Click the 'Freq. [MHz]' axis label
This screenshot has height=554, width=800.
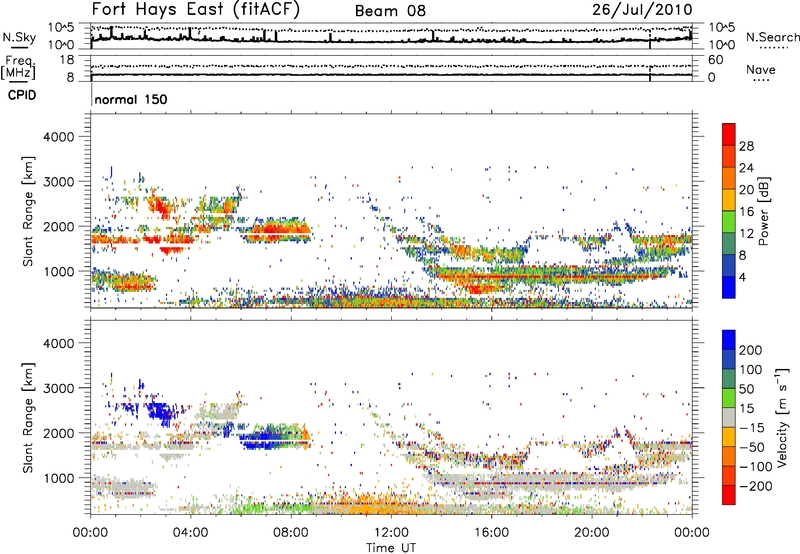coord(18,68)
